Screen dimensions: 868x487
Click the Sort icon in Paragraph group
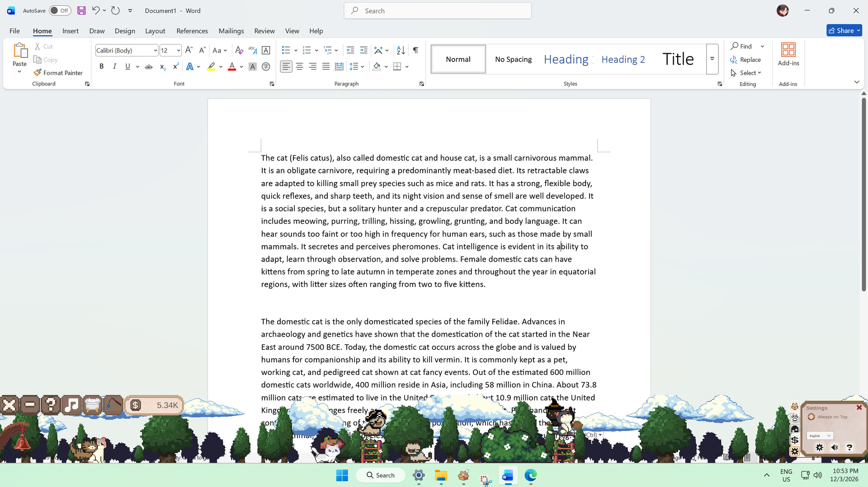pyautogui.click(x=401, y=50)
